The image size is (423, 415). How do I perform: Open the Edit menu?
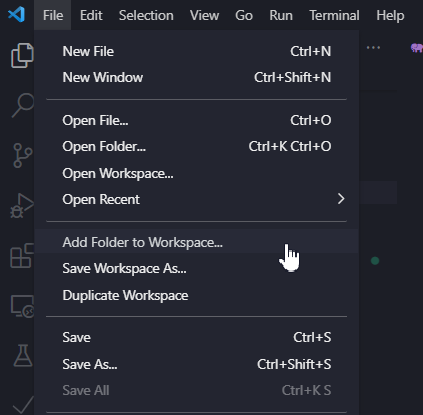tap(91, 15)
